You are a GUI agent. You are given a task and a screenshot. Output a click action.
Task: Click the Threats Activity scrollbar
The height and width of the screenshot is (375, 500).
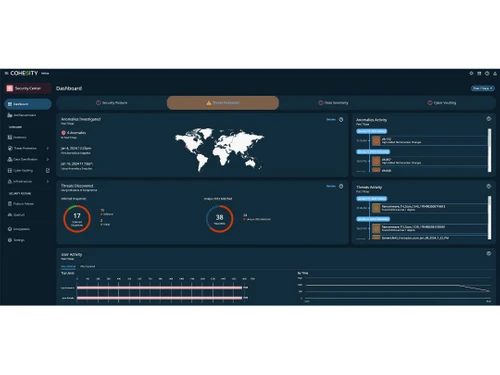pos(489,218)
